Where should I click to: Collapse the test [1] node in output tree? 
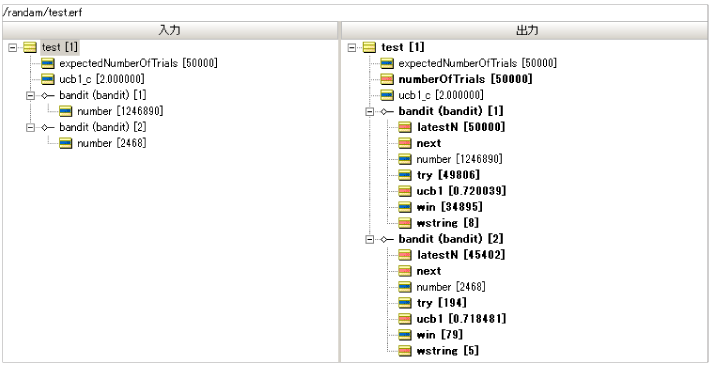pyautogui.click(x=352, y=47)
